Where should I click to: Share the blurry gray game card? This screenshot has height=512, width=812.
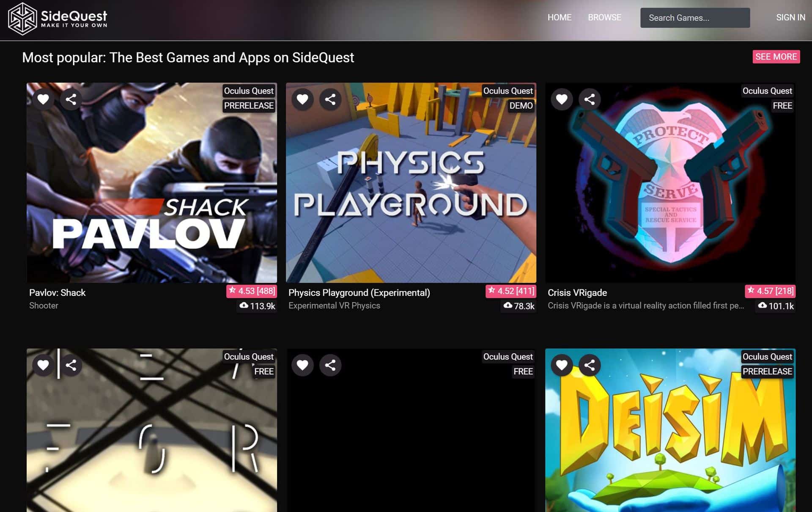pos(71,365)
